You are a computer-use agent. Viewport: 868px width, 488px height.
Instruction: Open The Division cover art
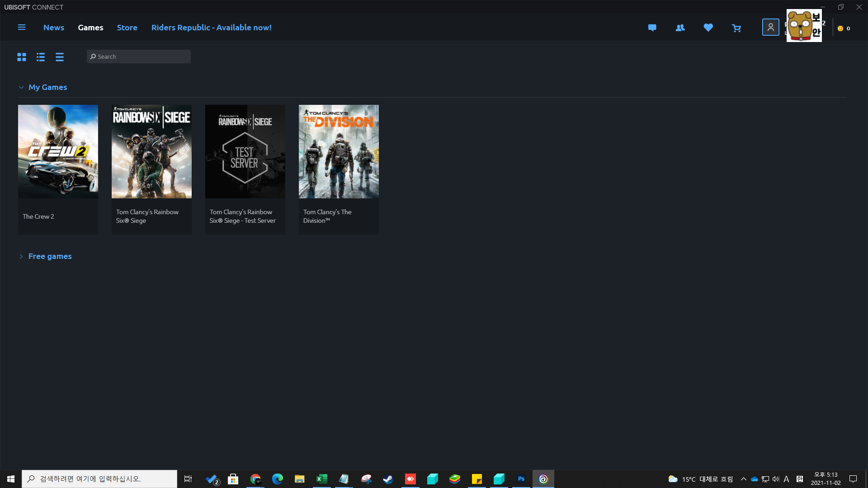tap(339, 151)
